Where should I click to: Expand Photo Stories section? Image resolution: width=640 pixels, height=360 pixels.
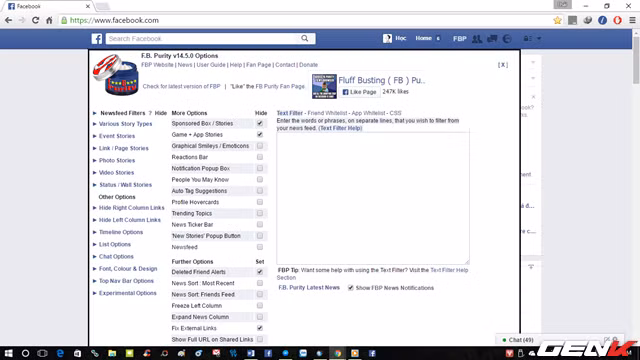(117, 160)
